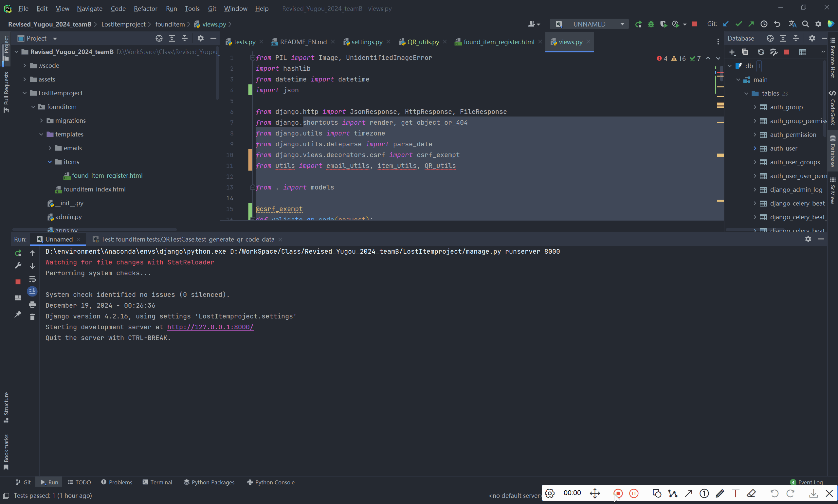Select found_item_register.html in project tree
838x504 pixels.
[107, 176]
